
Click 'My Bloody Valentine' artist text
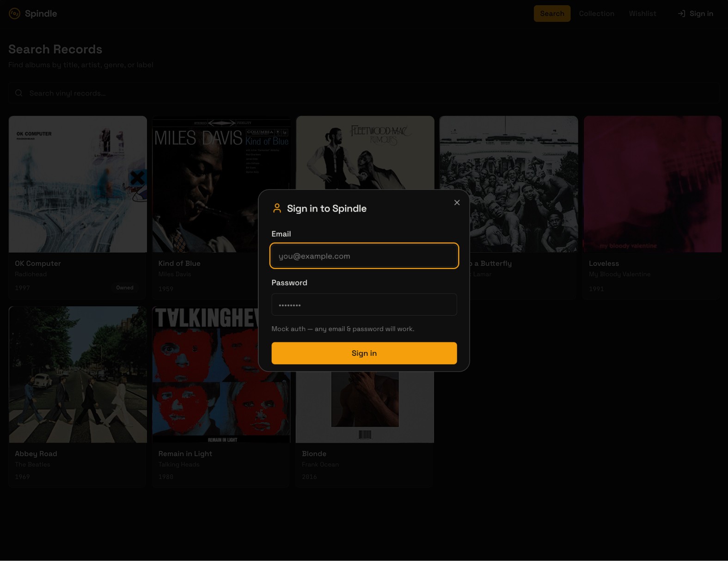(x=619, y=274)
